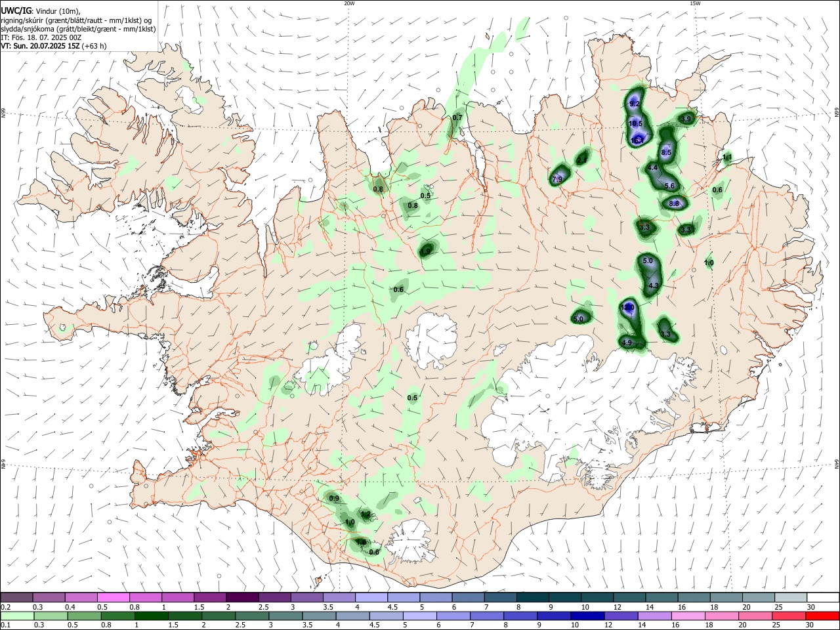This screenshot has width=840, height=630.
Task: Click the 1.1 rainfall value in east
Action: [x=727, y=157]
